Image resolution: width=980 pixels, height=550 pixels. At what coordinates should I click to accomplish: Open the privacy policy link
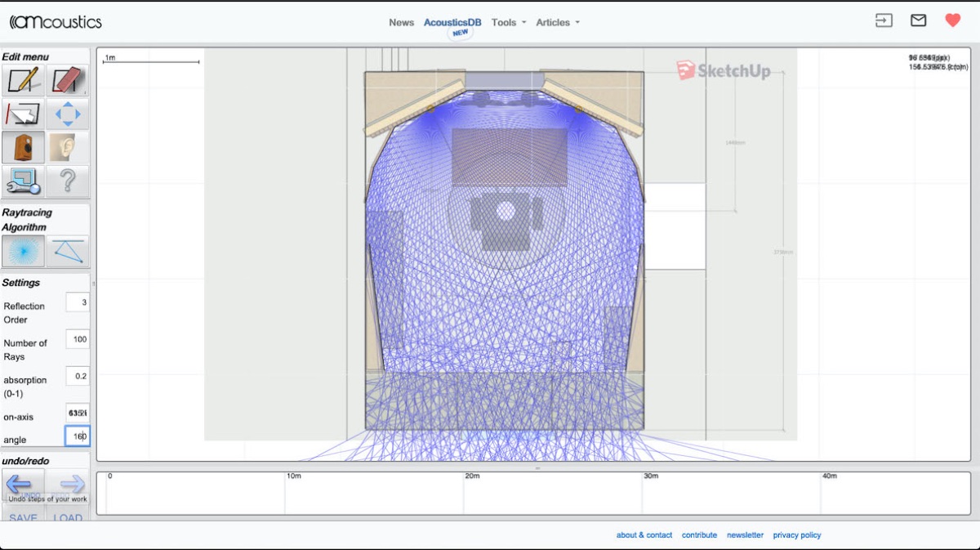coord(796,535)
